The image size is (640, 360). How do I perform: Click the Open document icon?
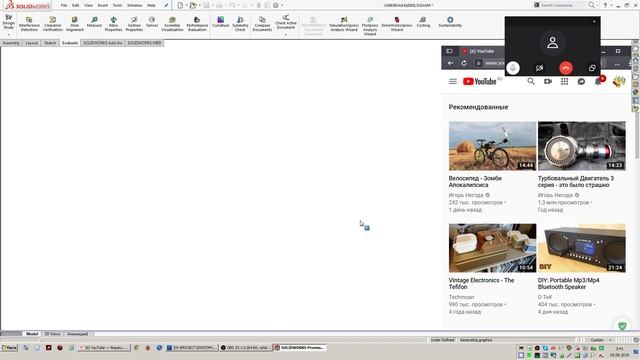pos(193,5)
